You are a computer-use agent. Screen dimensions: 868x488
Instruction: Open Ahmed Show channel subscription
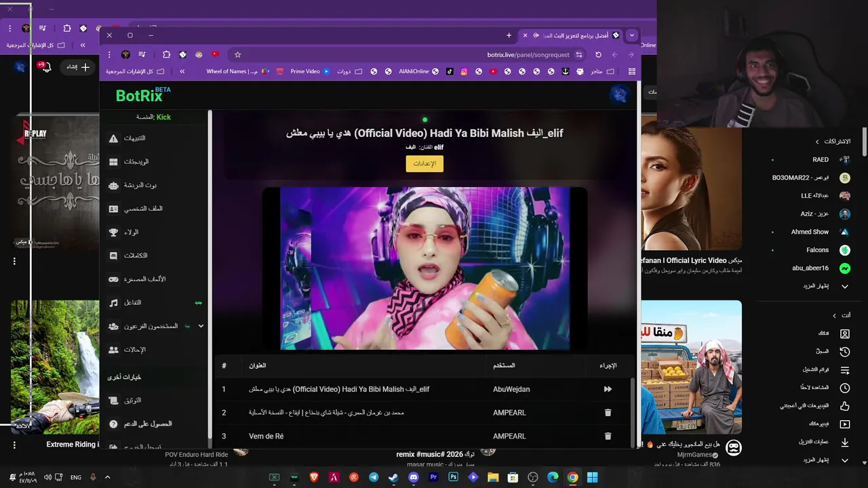coord(821,232)
